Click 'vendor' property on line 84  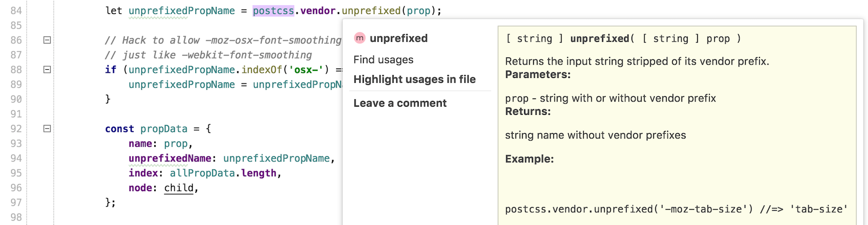click(x=318, y=11)
